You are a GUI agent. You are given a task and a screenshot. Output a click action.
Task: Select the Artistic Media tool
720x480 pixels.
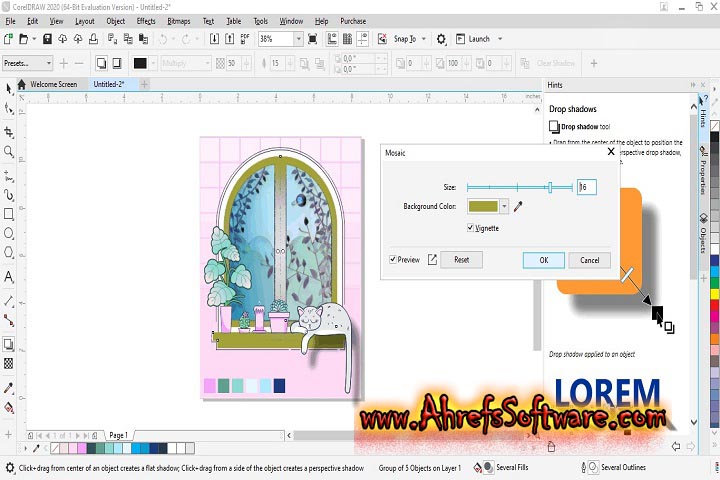[8, 195]
